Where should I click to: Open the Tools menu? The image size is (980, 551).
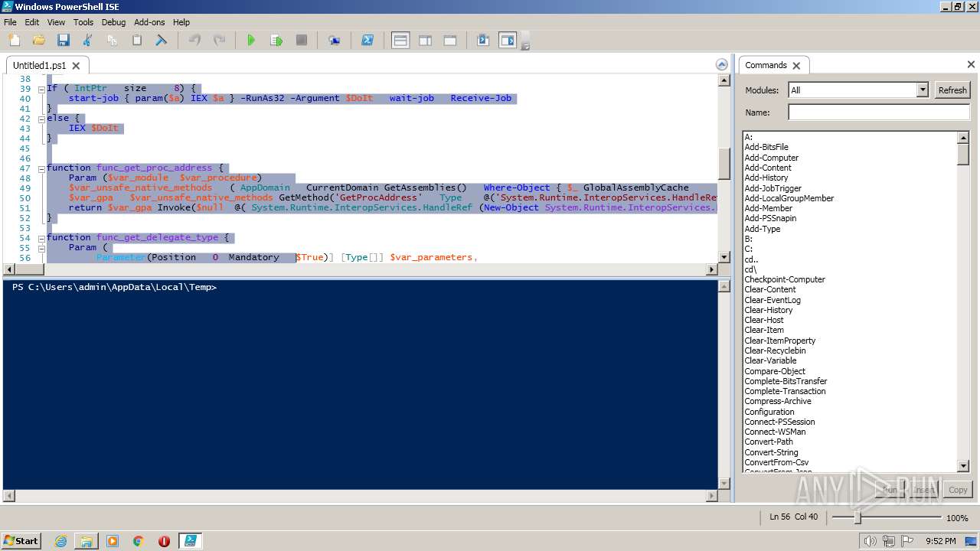(83, 22)
